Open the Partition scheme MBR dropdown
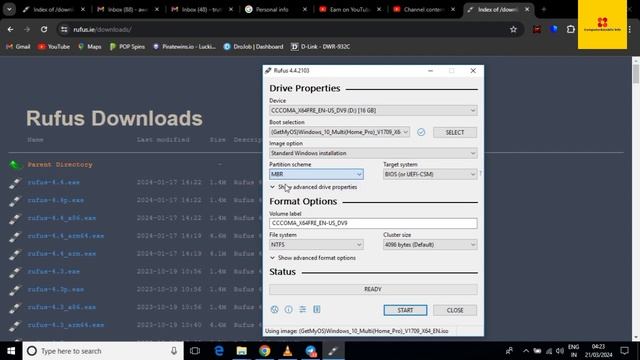Image resolution: width=640 pixels, height=360 pixels. tap(316, 174)
